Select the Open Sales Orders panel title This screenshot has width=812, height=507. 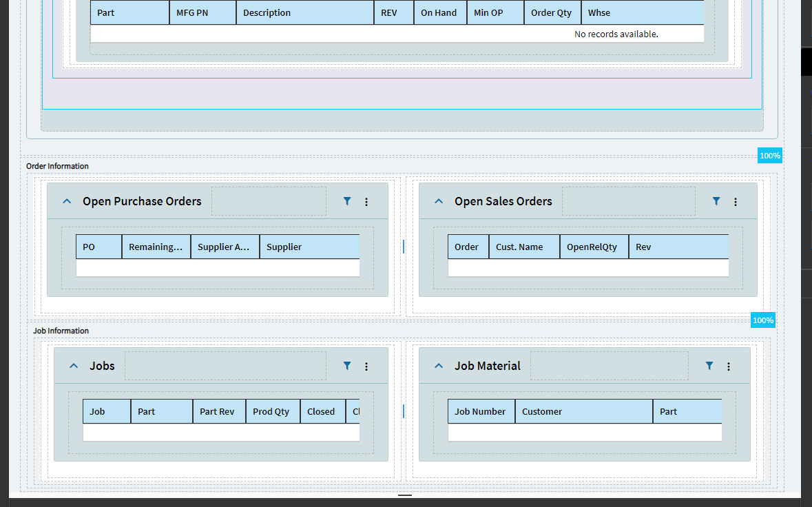point(503,201)
